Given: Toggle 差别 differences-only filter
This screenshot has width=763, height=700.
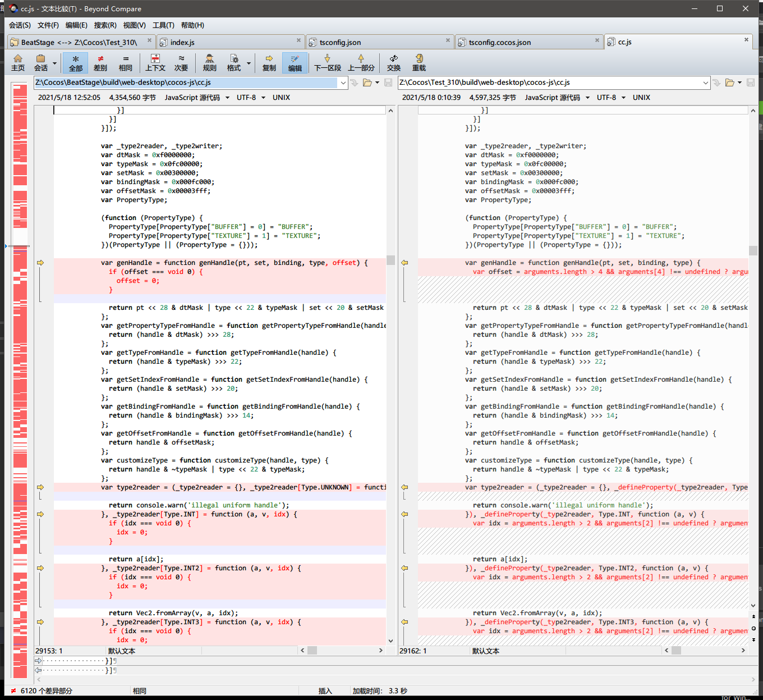Looking at the screenshot, I should pos(100,62).
